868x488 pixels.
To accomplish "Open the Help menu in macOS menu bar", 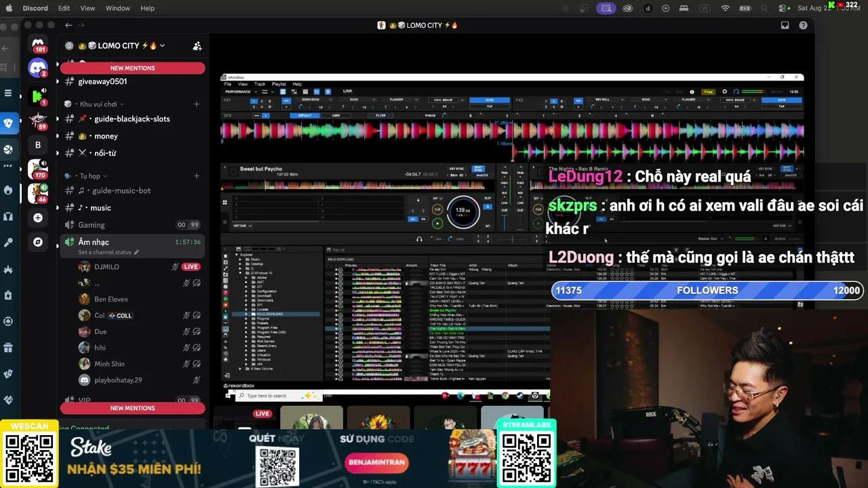I will [147, 8].
